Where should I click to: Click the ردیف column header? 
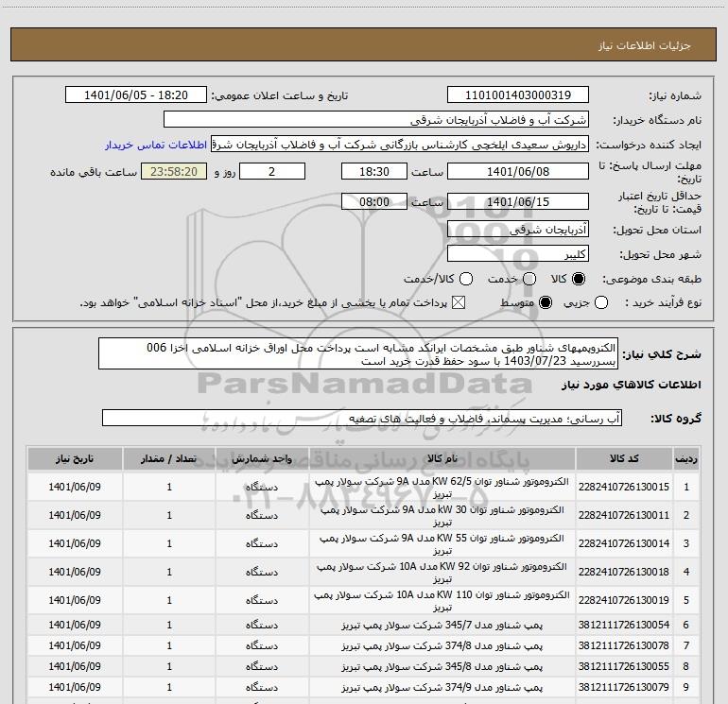coord(686,459)
